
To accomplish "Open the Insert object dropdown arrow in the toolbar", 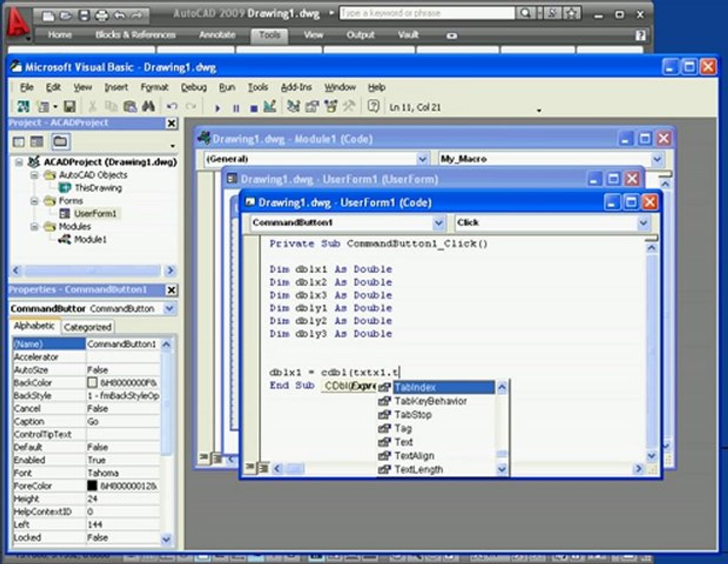I will pos(55,107).
